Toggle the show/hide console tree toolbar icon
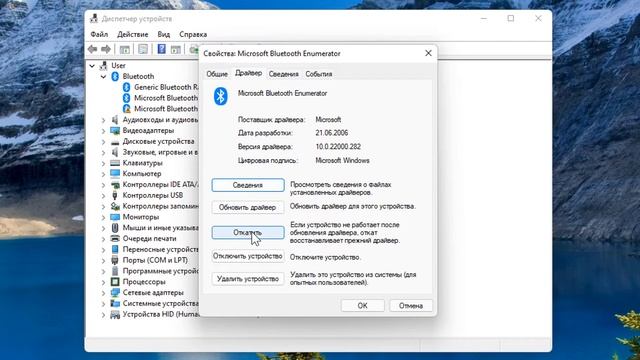The height and width of the screenshot is (360, 640). [124, 49]
